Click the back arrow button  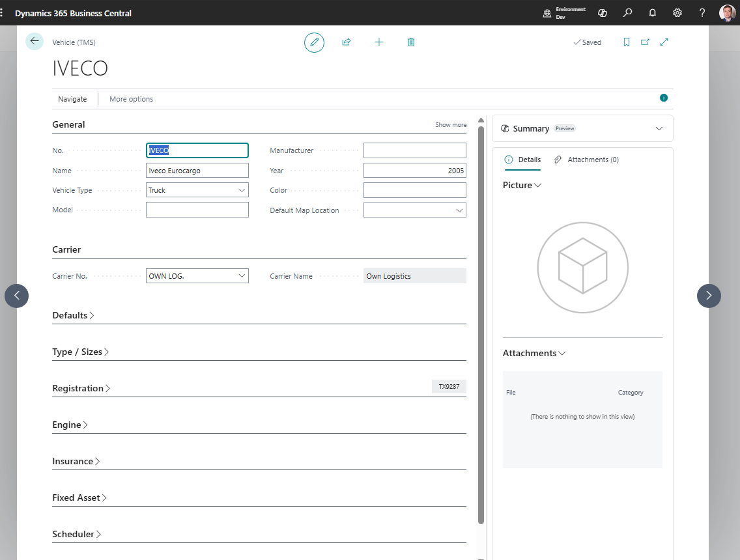(35, 42)
